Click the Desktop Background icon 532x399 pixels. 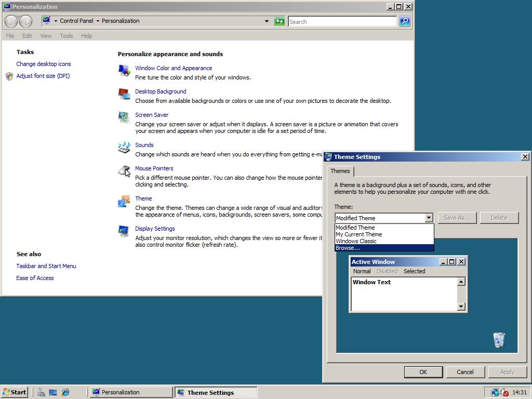point(124,94)
